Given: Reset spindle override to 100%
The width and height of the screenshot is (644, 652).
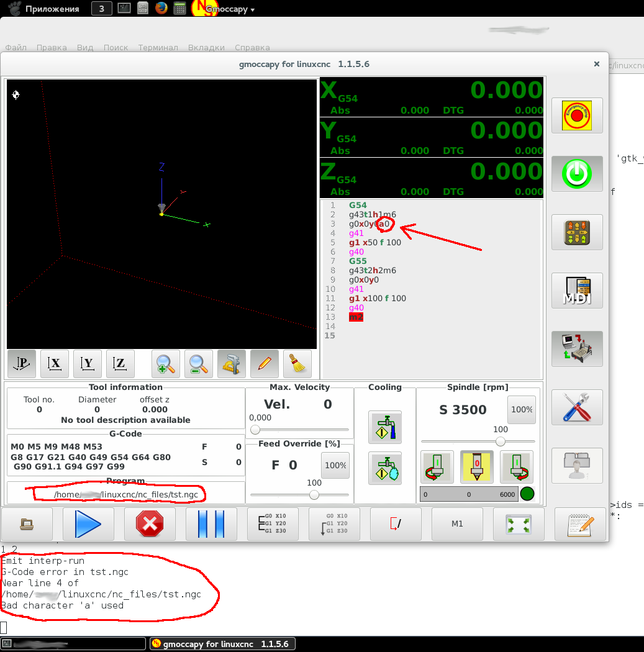Looking at the screenshot, I should (x=522, y=410).
